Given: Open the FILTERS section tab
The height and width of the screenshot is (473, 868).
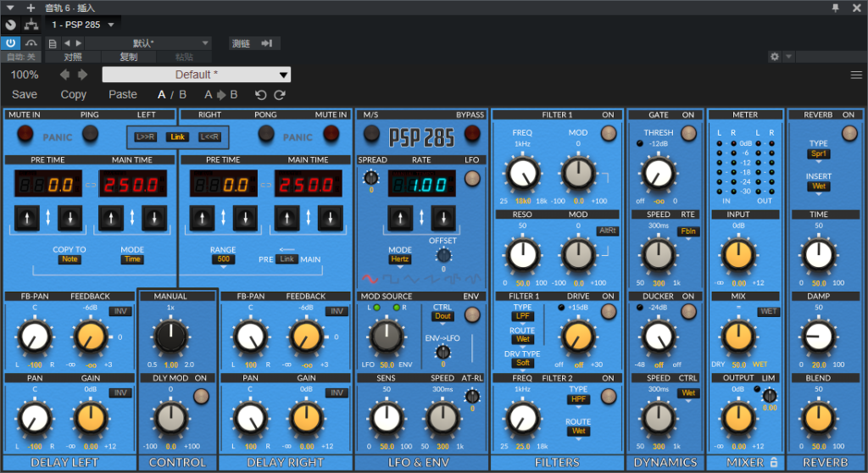Looking at the screenshot, I should [557, 463].
